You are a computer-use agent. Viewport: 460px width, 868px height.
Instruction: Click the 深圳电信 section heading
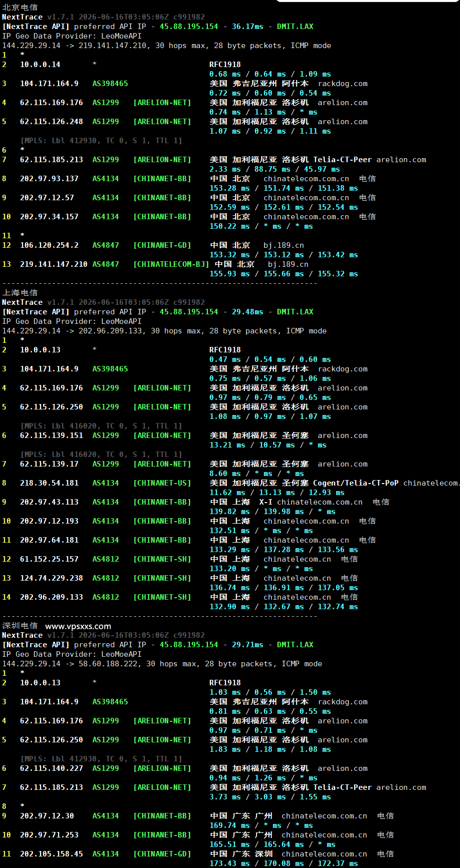click(20, 626)
